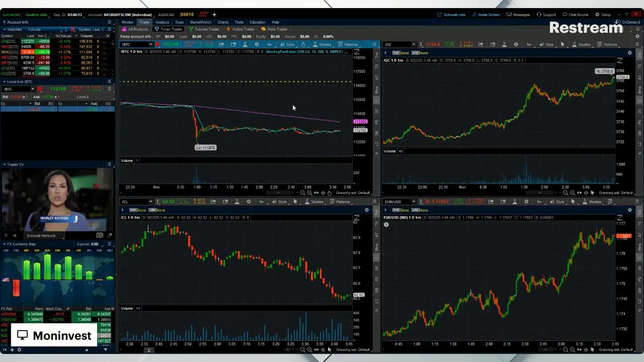Image resolution: width=644 pixels, height=362 pixels.
Task: Click the USD red bar in FX Currency Map
Action: 16,288
